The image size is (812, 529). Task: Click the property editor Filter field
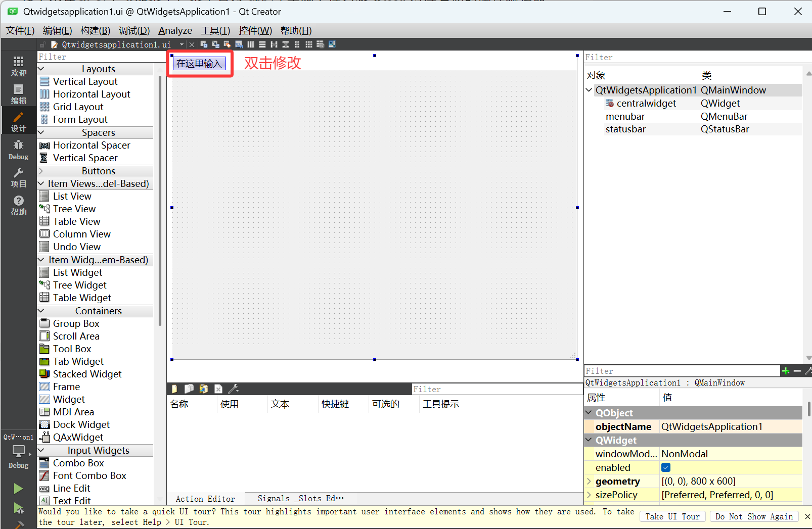682,371
